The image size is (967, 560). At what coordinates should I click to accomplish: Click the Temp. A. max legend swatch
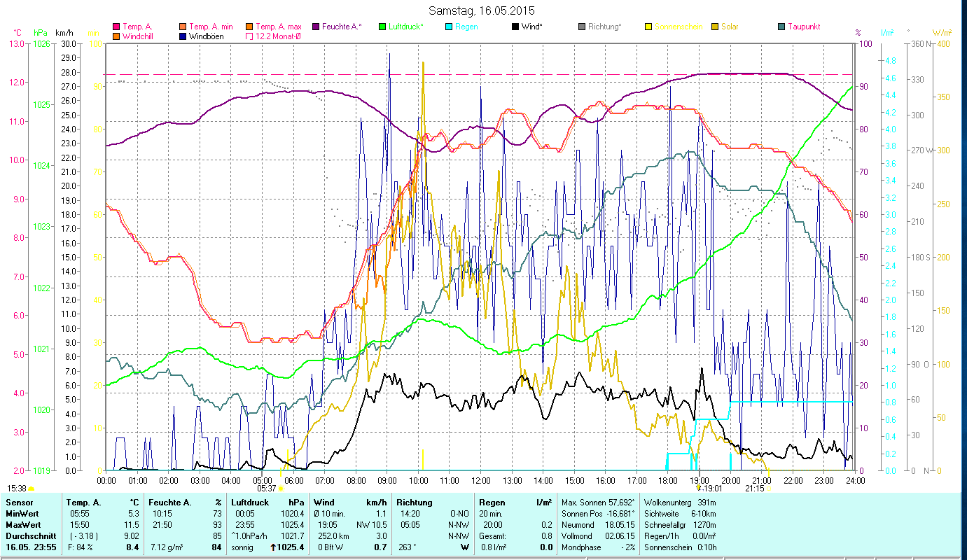click(249, 27)
